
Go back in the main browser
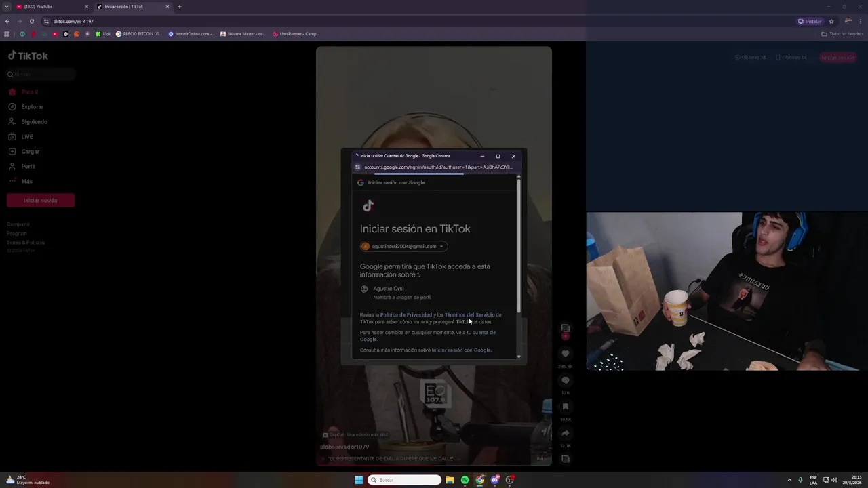tap(7, 21)
